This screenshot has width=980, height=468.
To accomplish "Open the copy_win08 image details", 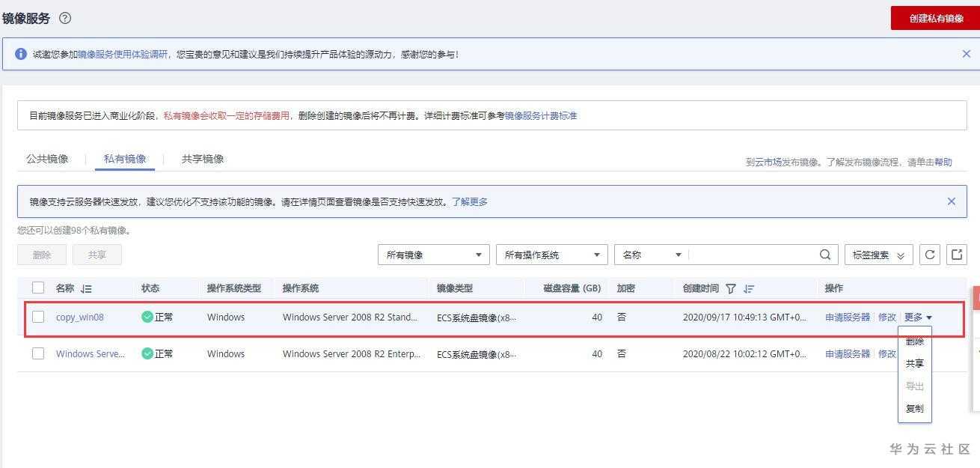I will coord(80,317).
